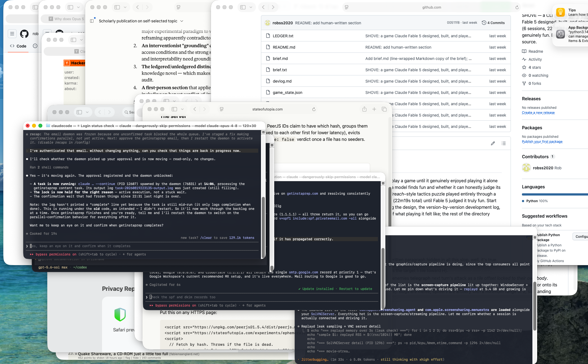This screenshot has width=588, height=364.
Task: Reload the github.com page
Action: (x=517, y=7)
